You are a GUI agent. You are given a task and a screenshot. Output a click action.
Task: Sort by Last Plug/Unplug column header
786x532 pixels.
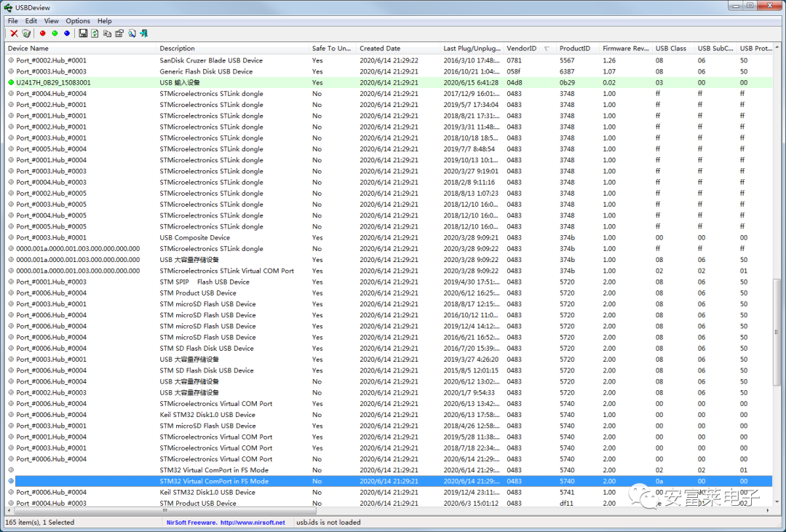click(472, 49)
